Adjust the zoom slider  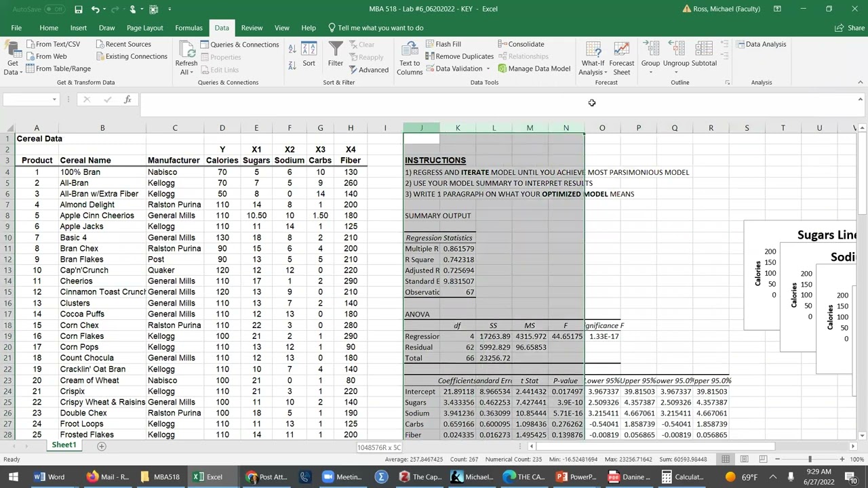[809, 460]
